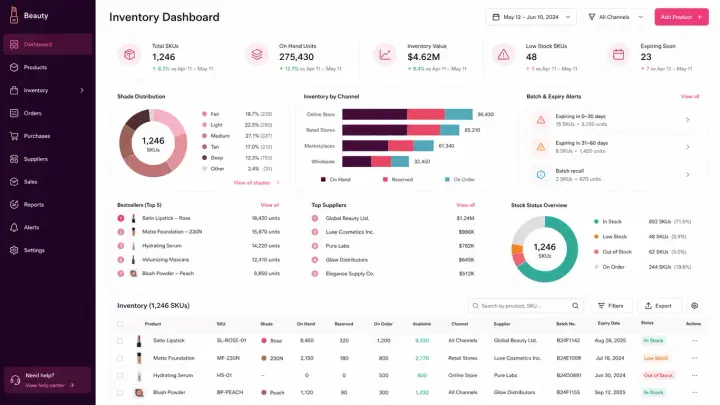Click the Low Stock status badge
Image resolution: width=720 pixels, height=405 pixels.
click(x=656, y=358)
